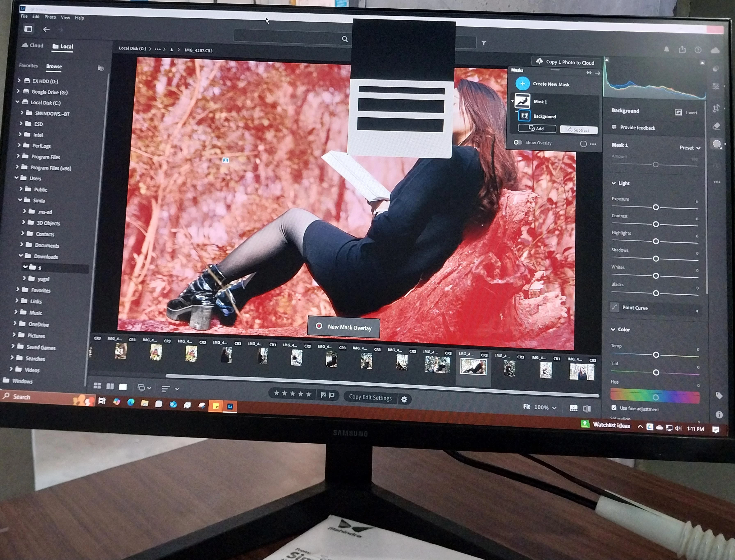Open the Crop and rotate tool
The image size is (735, 560).
coord(716,108)
